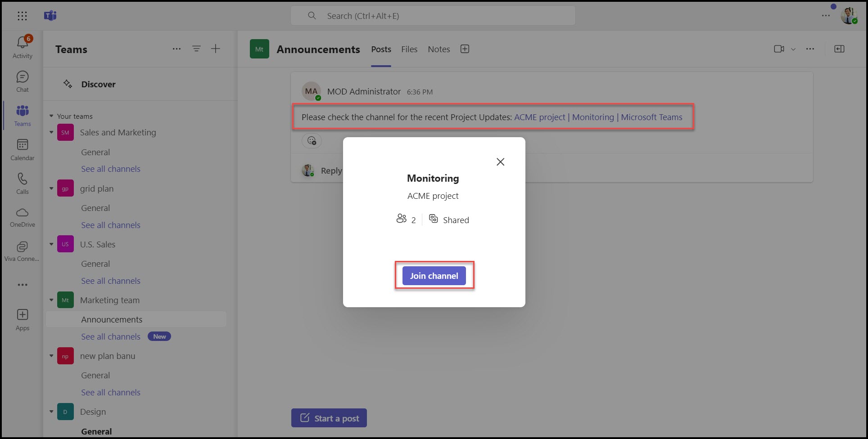Open the meet now dropdown arrow
The height and width of the screenshot is (439, 868).
coord(793,49)
